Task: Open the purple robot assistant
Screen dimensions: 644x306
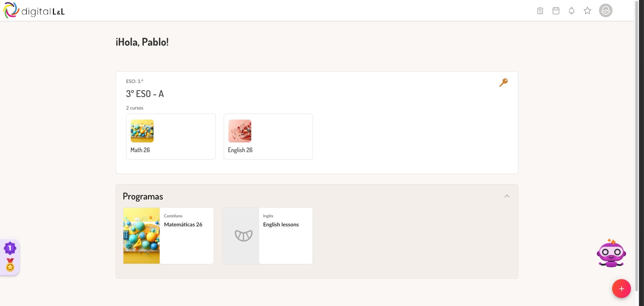Action: click(x=611, y=253)
